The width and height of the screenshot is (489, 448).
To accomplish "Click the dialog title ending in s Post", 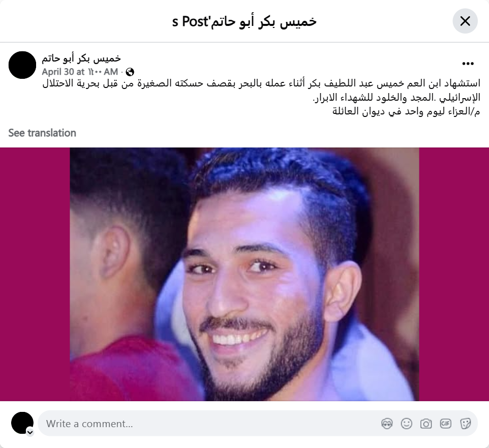I will click(244, 21).
